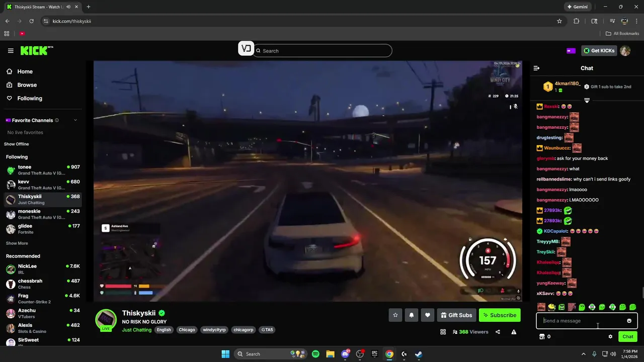Select the GTA5 tag
Viewport: 644px width, 362px height.
(x=267, y=330)
